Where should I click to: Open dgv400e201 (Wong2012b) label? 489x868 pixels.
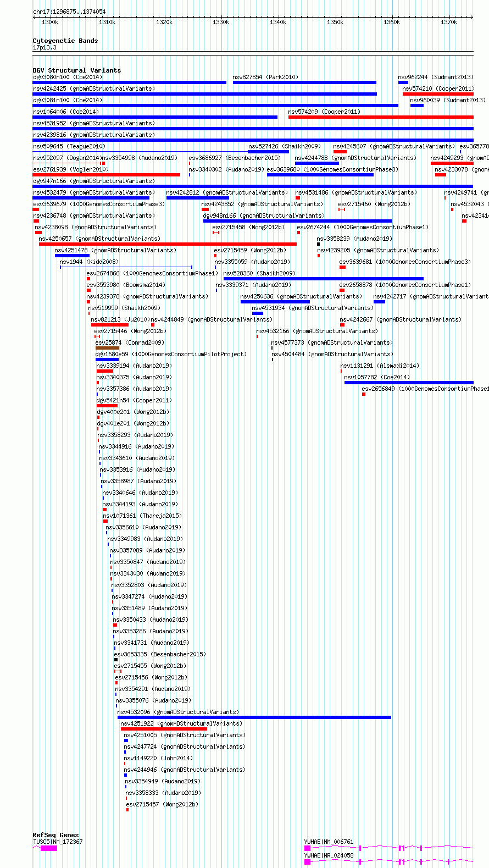coord(133,412)
